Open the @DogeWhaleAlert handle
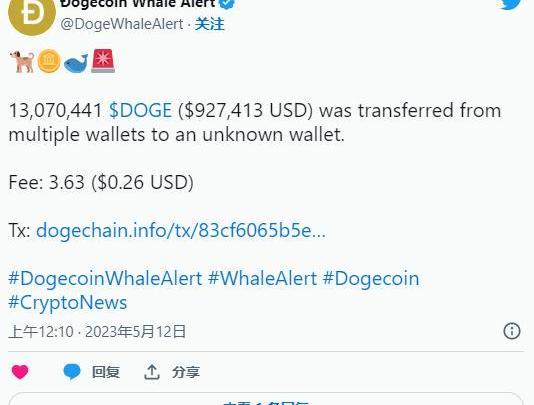534x405 pixels. [122, 24]
